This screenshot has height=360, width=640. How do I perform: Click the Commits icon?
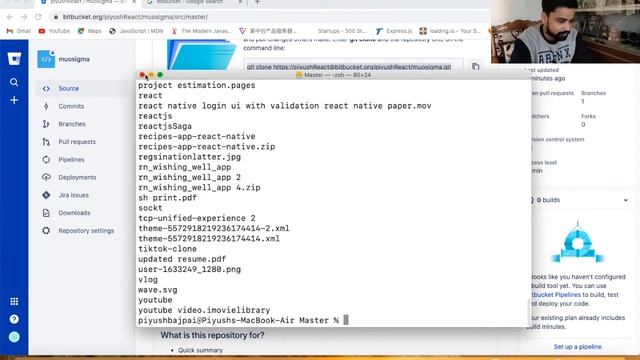click(x=46, y=106)
